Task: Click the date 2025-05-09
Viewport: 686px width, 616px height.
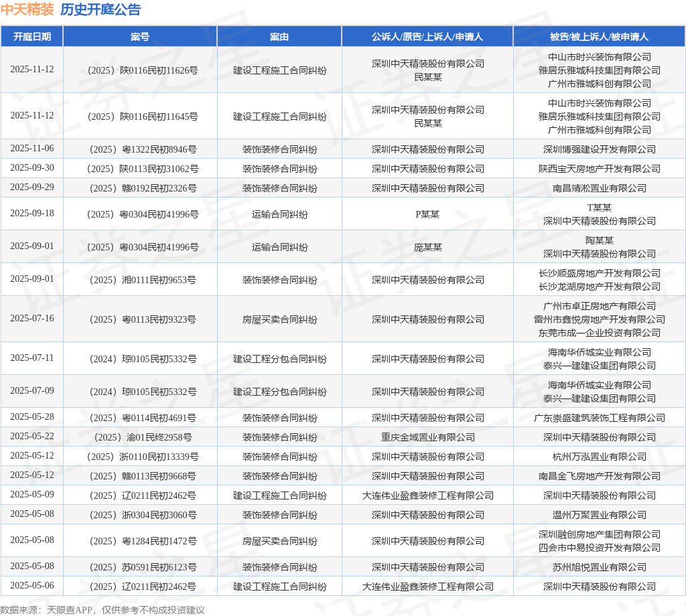Action: (32, 494)
